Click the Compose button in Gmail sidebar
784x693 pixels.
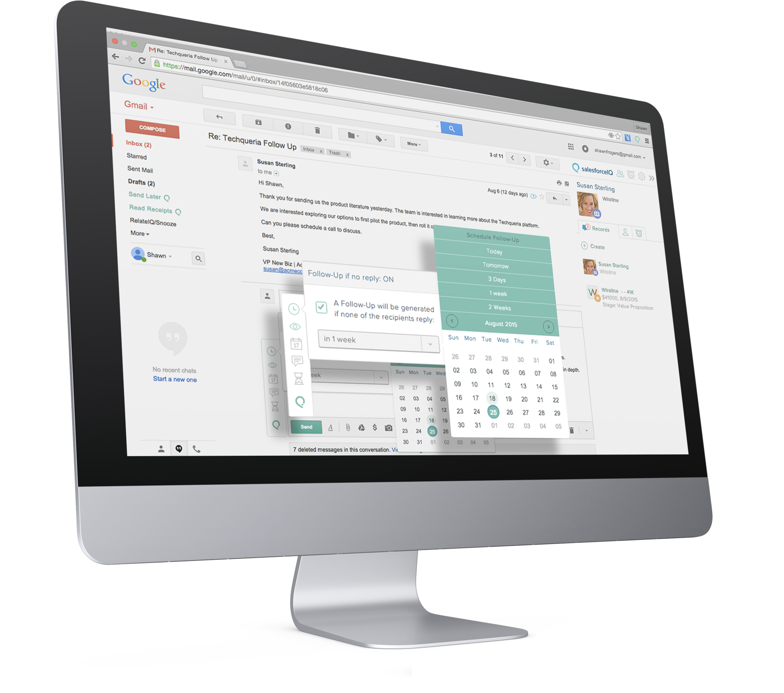pos(148,130)
